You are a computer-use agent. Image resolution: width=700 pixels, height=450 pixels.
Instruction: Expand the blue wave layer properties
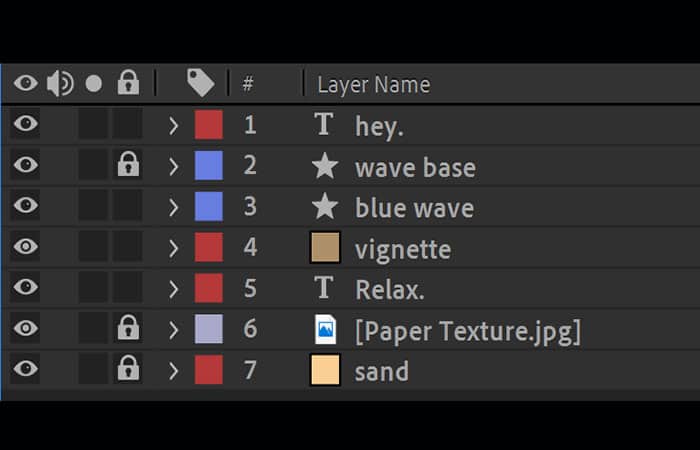[x=174, y=208]
